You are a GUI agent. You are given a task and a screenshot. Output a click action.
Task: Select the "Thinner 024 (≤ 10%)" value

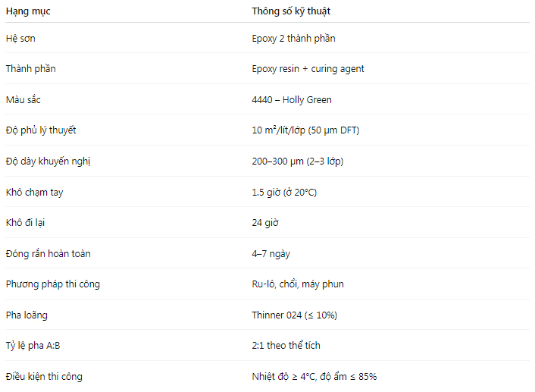pos(295,315)
